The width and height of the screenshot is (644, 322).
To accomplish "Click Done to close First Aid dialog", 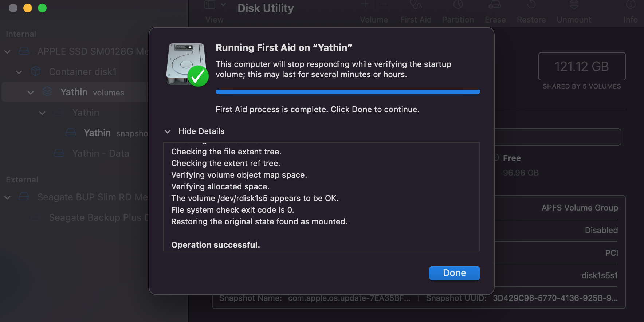I will tap(454, 273).
